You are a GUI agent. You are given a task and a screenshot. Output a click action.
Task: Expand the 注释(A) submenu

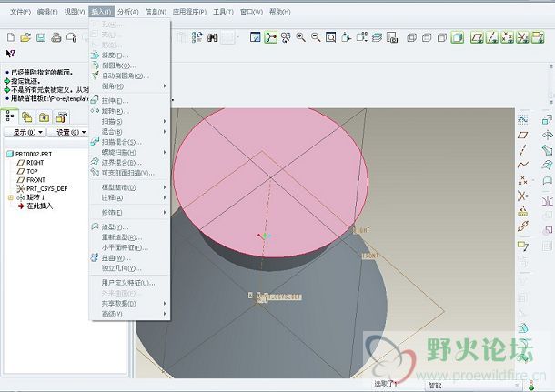129,197
